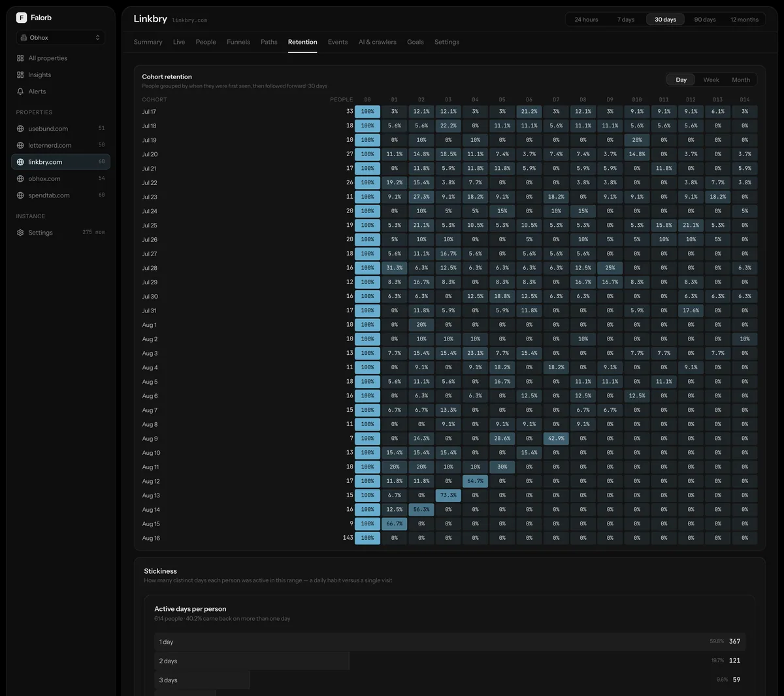Image resolution: width=784 pixels, height=696 pixels.
Task: Click the PEOPLE column header
Action: pyautogui.click(x=341, y=100)
